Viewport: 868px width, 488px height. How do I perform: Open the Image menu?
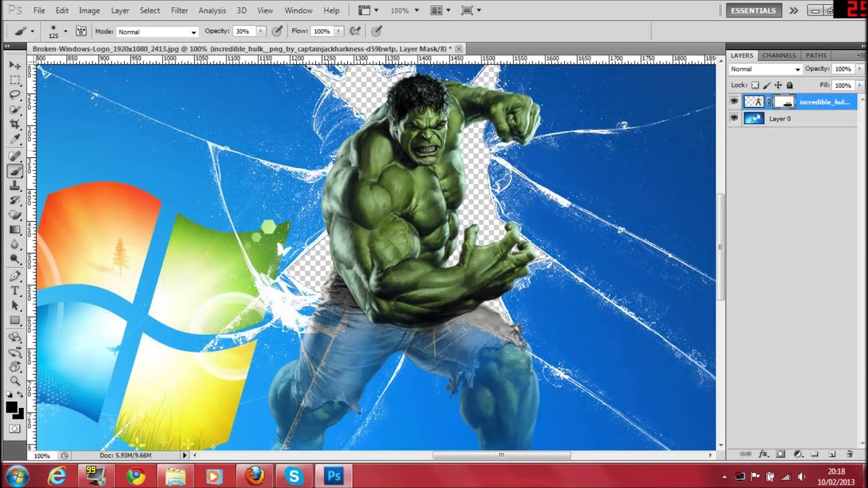pos(89,10)
